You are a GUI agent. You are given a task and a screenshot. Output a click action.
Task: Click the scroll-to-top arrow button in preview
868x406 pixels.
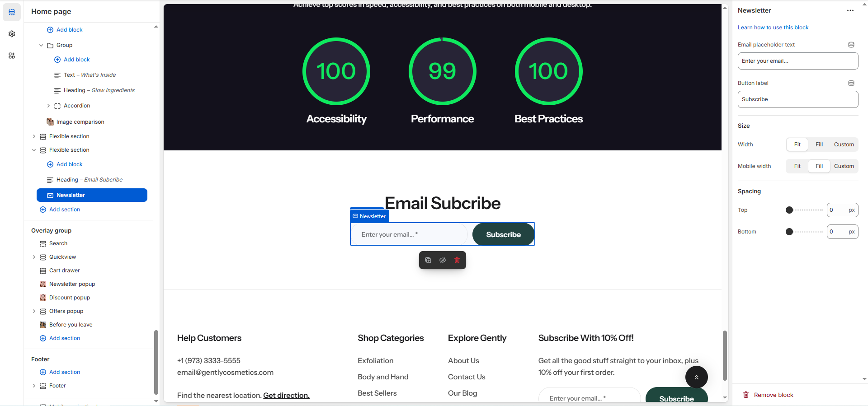[696, 377]
